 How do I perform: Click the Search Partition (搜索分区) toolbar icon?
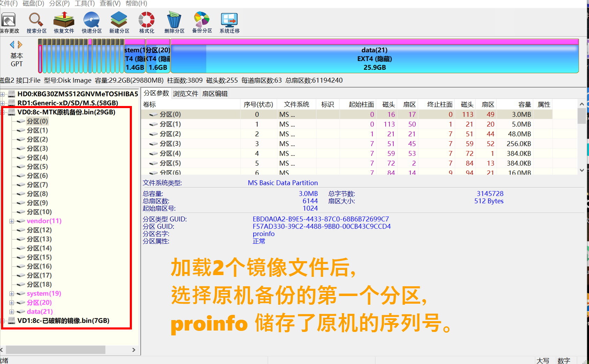[36, 23]
